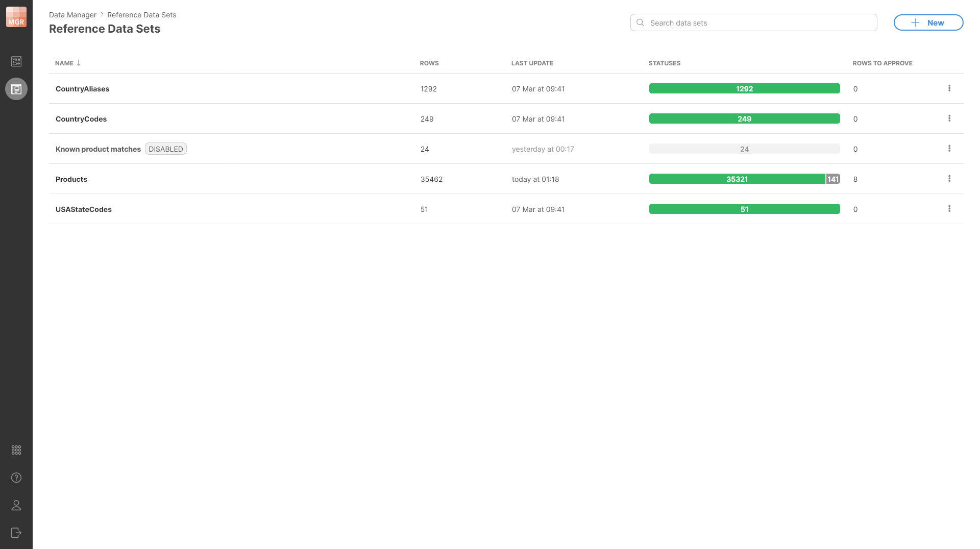
Task: Open the kebab menu for Products
Action: coord(949,179)
